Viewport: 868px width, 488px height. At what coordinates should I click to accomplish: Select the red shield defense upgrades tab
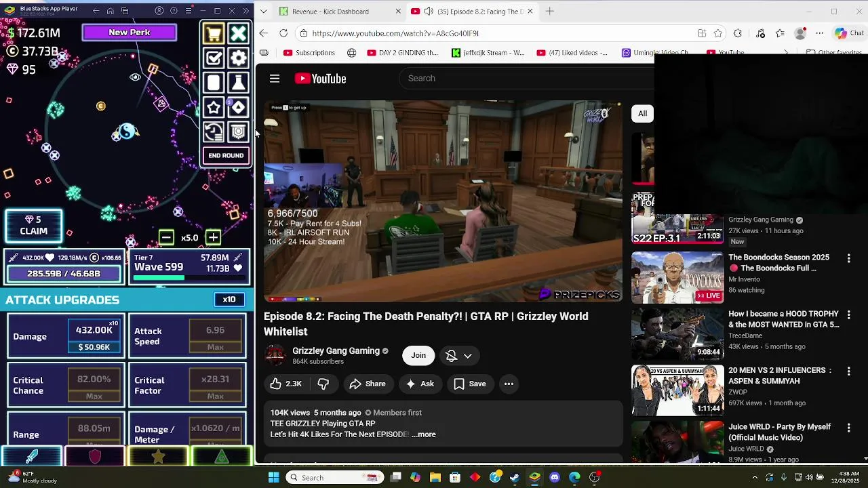pos(95,457)
